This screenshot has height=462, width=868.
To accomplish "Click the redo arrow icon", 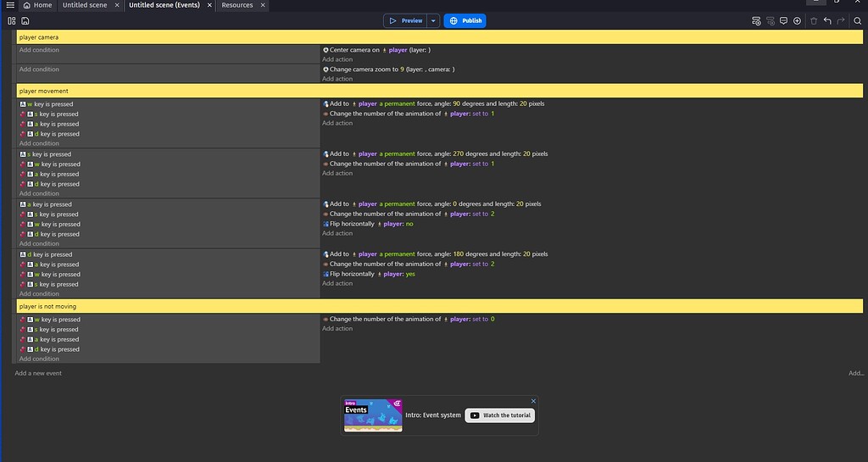I will click(841, 21).
